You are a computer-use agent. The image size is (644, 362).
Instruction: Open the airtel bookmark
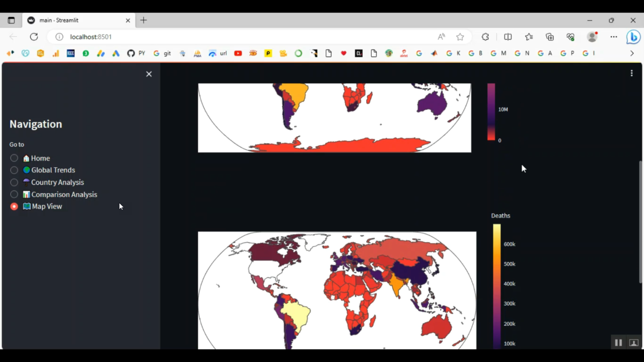[404, 53]
